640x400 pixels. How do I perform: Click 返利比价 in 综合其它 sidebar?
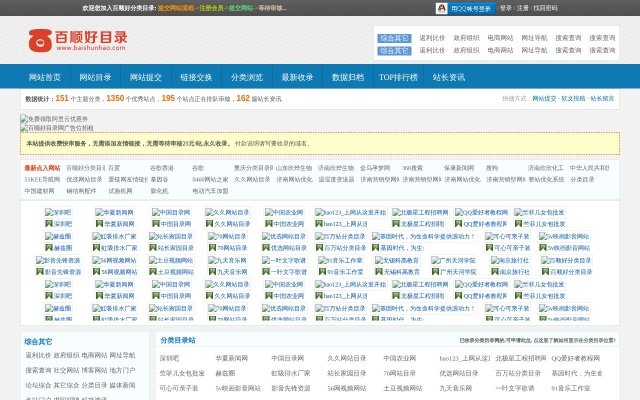point(37,355)
